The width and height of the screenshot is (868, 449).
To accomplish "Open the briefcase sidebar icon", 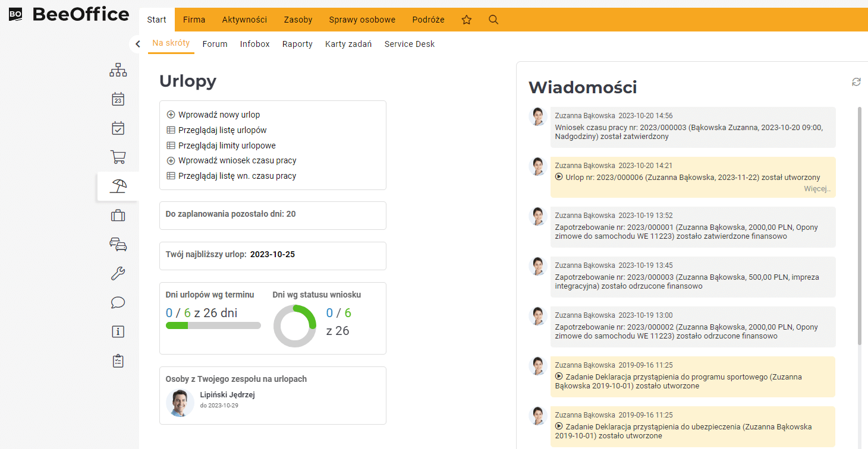I will click(118, 216).
